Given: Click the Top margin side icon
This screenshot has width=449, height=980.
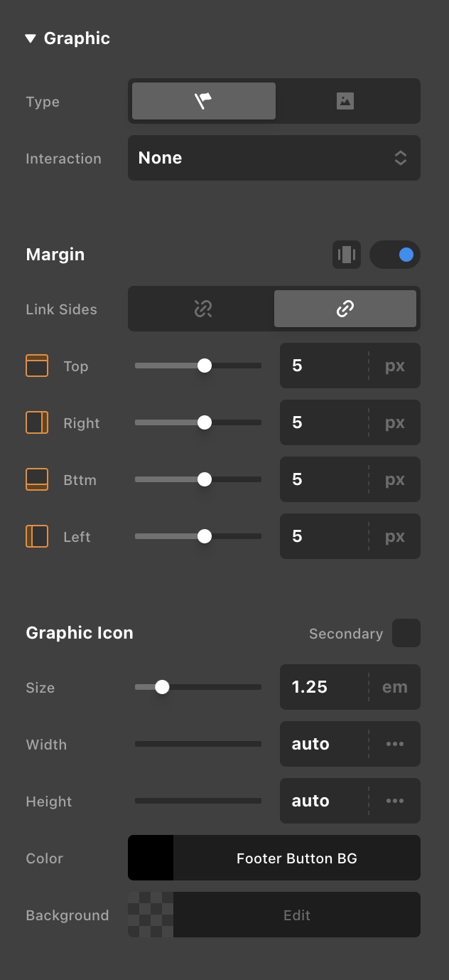Looking at the screenshot, I should pyautogui.click(x=37, y=366).
